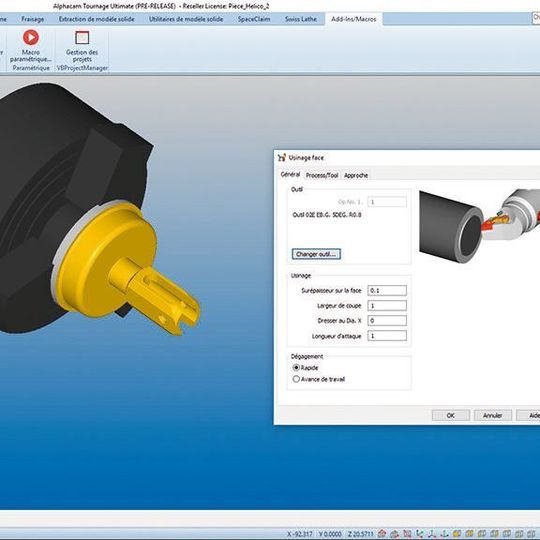This screenshot has width=540, height=540.
Task: Open the Extraction de modèle solide tab
Action: pyautogui.click(x=96, y=19)
